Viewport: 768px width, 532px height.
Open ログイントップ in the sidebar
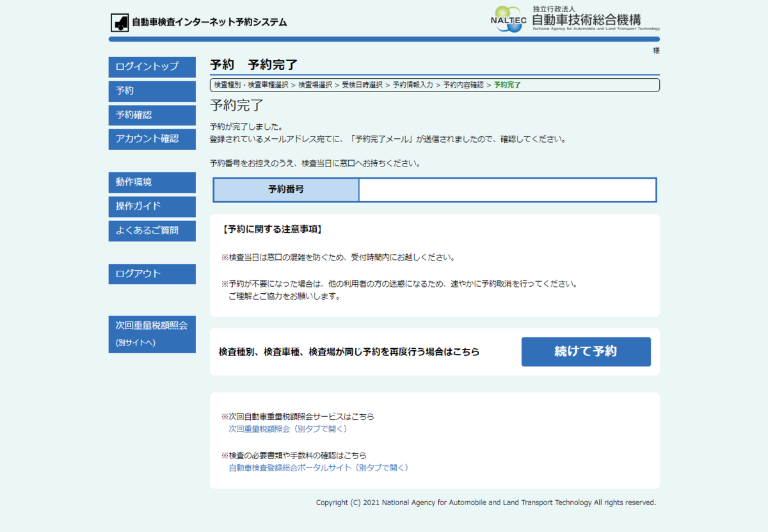(x=152, y=66)
